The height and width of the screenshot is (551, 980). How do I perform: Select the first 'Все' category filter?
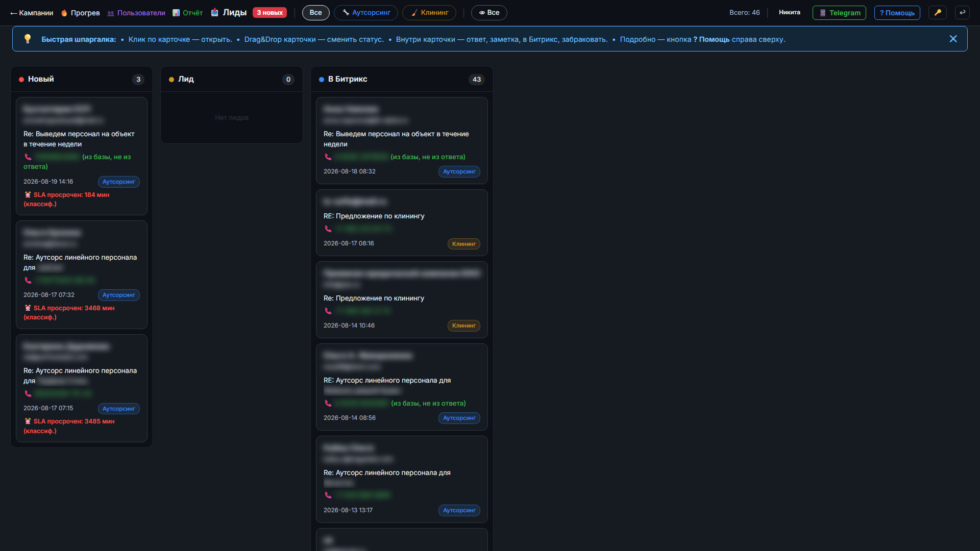[x=316, y=13]
